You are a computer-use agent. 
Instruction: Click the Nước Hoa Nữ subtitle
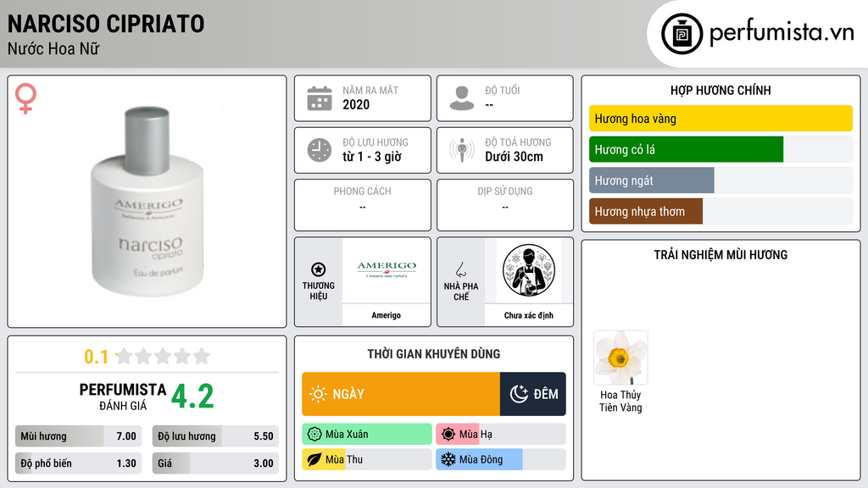(53, 48)
